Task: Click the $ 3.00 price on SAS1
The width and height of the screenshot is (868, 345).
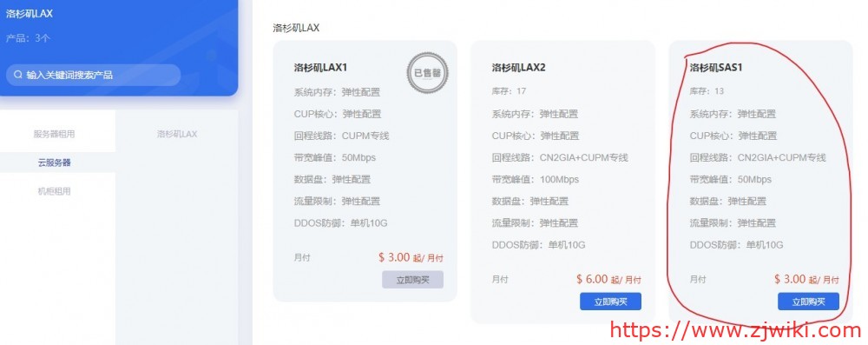Action: tap(790, 279)
